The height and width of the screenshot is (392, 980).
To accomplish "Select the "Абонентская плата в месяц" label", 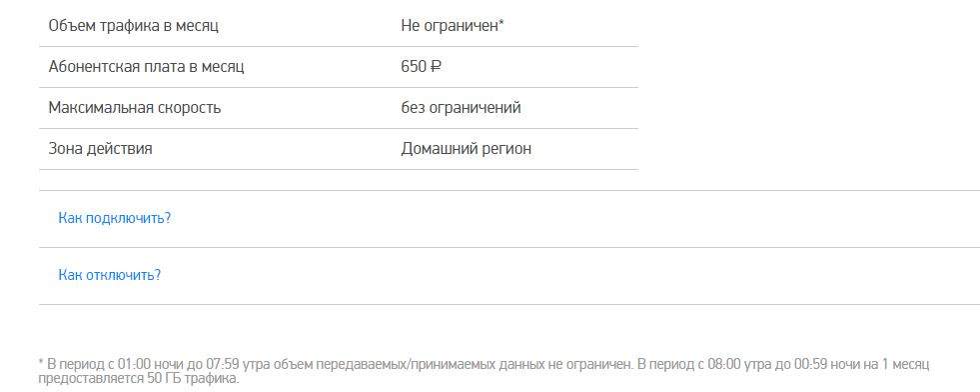I will click(146, 66).
